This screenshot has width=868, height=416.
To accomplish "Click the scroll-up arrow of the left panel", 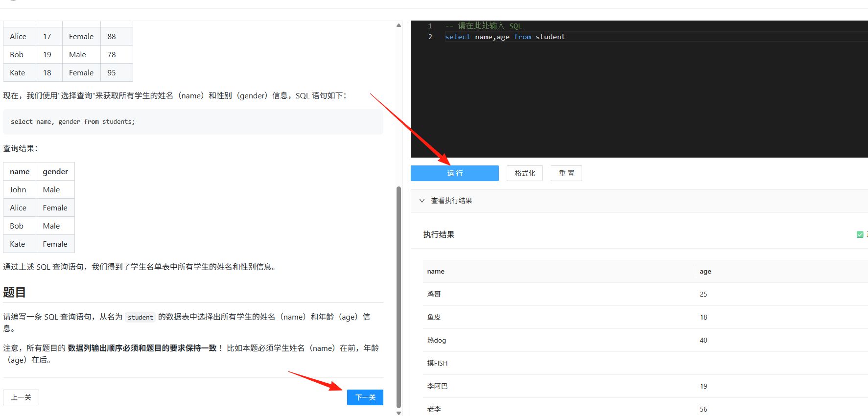I will point(399,25).
